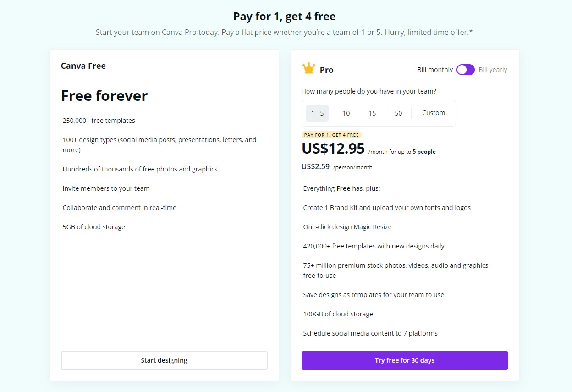The height and width of the screenshot is (392, 572).
Task: Select the Bill monthly label
Action: tap(434, 70)
